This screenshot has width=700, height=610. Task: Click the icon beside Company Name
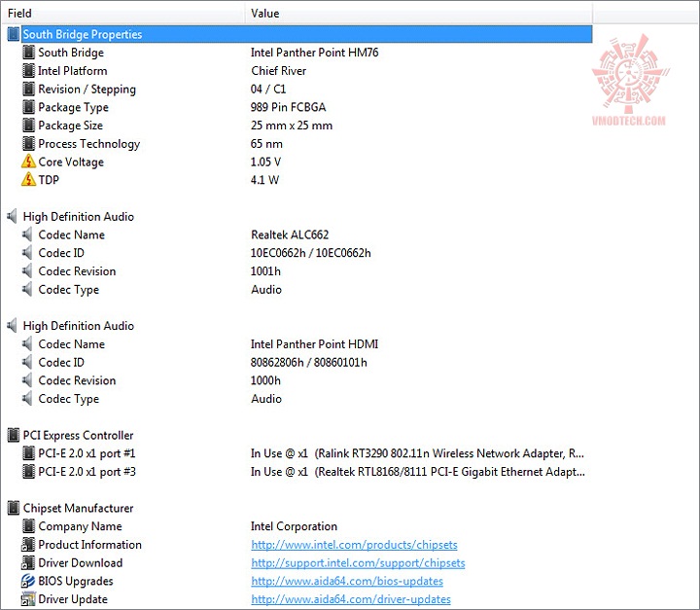28,526
